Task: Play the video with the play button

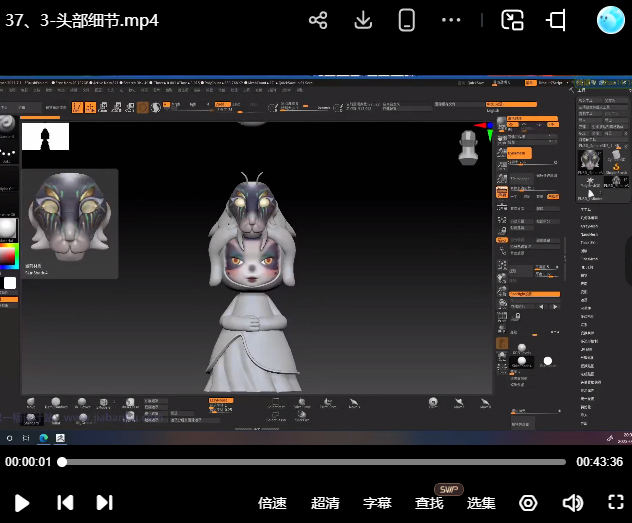Action: pos(22,502)
